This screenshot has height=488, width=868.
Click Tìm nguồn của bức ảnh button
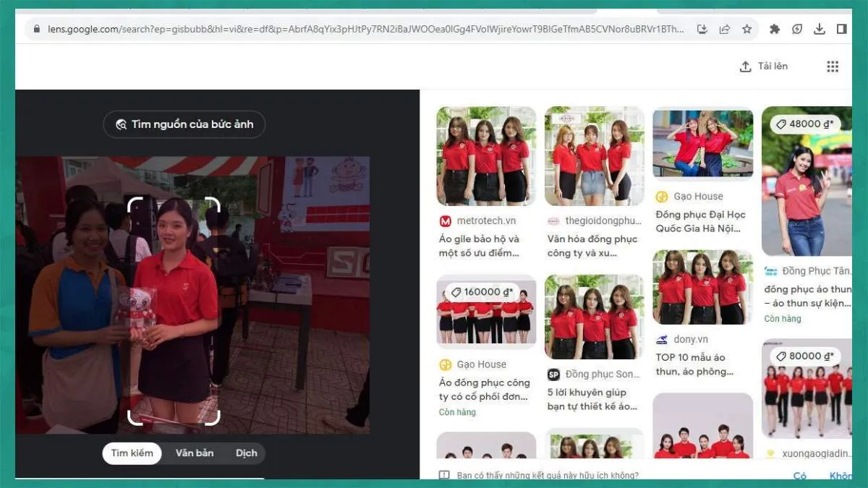[184, 124]
